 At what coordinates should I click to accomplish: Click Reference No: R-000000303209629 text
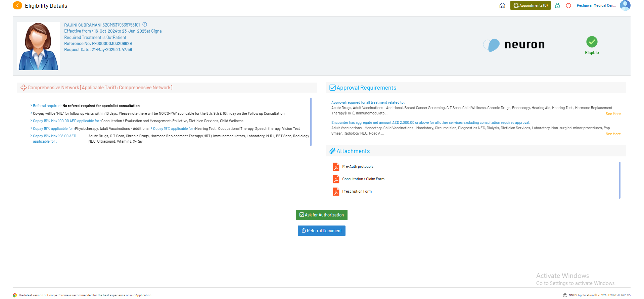(x=98, y=44)
